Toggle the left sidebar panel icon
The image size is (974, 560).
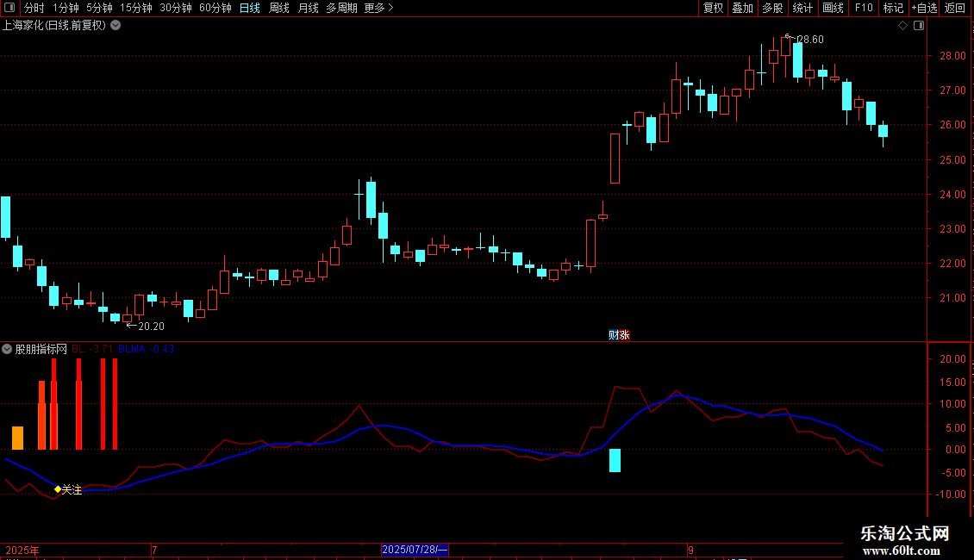click(9, 8)
